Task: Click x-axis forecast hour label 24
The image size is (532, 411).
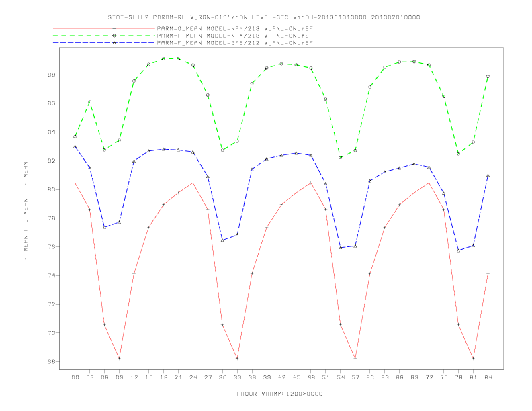Action: point(193,377)
